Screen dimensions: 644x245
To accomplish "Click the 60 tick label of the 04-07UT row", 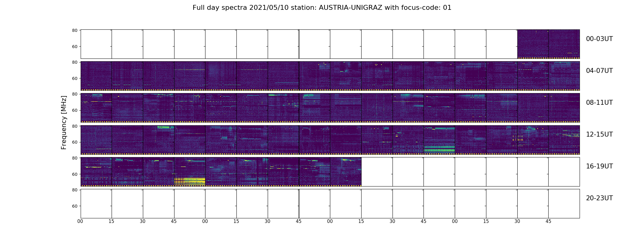I will tap(75, 78).
